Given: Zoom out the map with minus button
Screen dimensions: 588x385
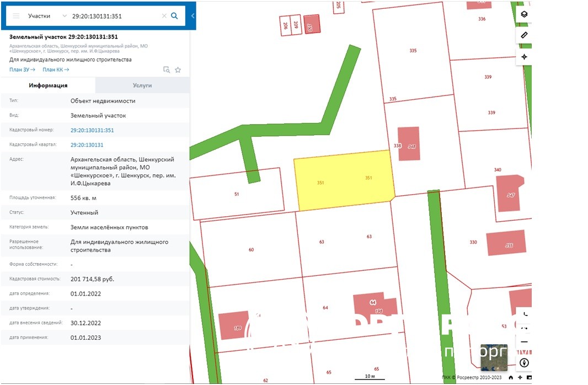Looking at the screenshot, I should coord(524,342).
